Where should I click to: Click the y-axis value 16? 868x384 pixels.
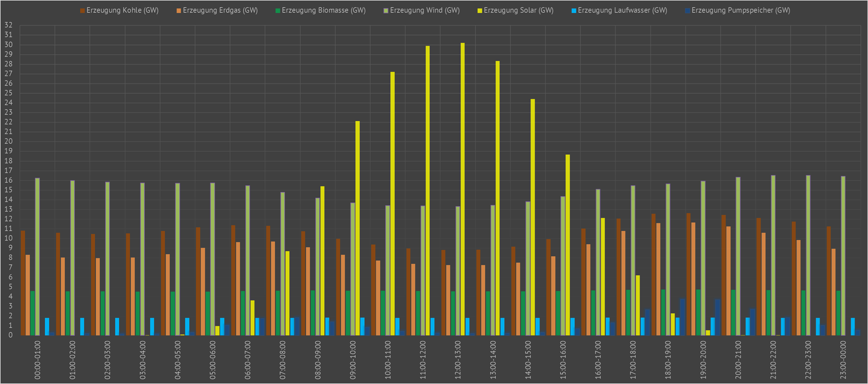pyautogui.click(x=8, y=180)
